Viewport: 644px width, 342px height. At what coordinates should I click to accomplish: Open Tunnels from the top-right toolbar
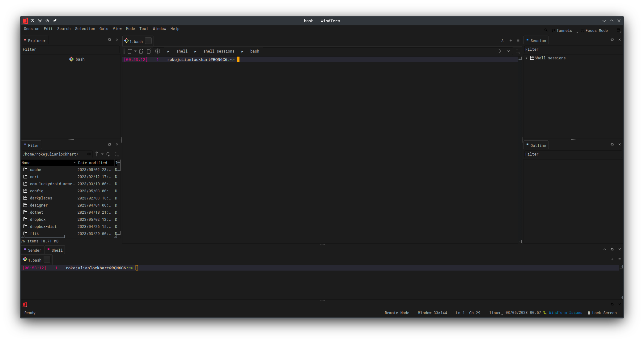564,30
